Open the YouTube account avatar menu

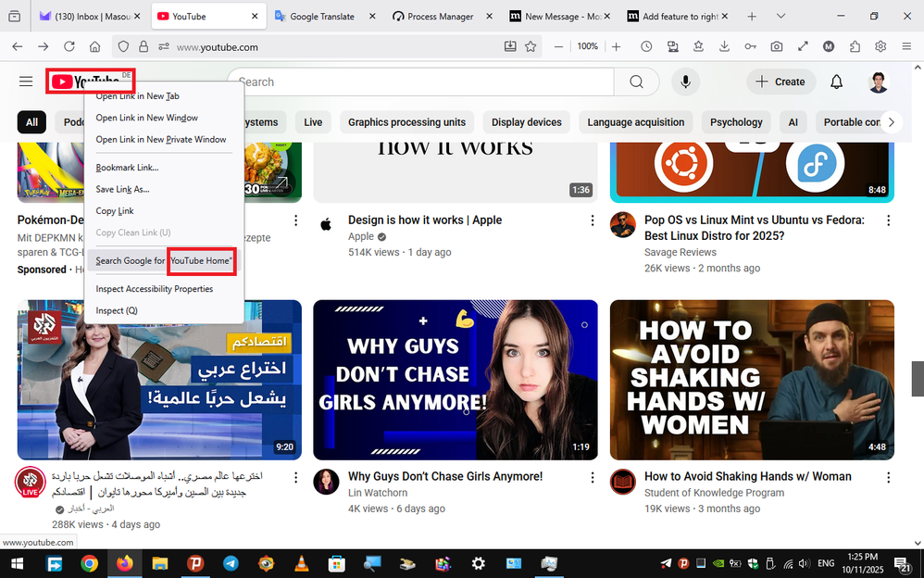pyautogui.click(x=878, y=82)
